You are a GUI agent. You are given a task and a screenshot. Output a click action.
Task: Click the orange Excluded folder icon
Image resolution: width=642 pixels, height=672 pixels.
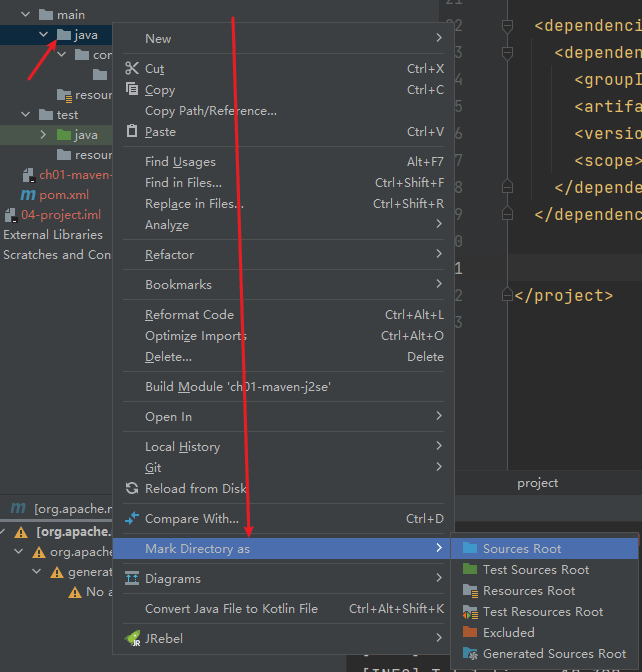click(x=470, y=632)
